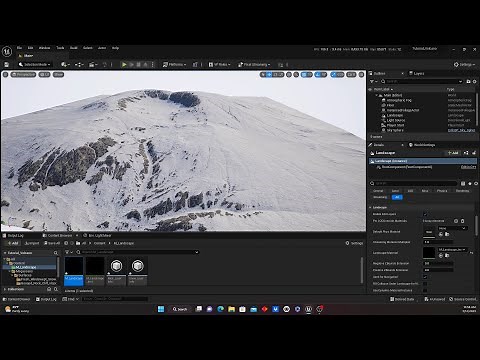The image size is (480, 360).
Task: Open the play options three-dots menu
Action: pyautogui.click(x=153, y=65)
